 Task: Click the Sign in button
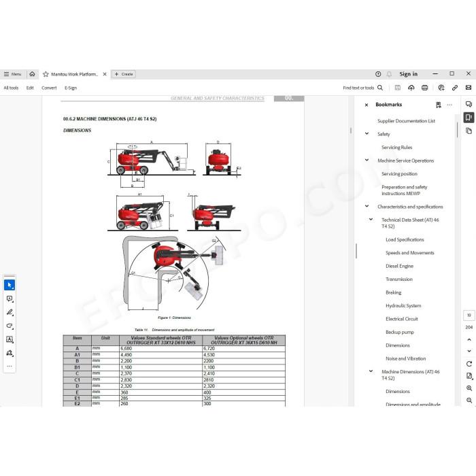[408, 74]
